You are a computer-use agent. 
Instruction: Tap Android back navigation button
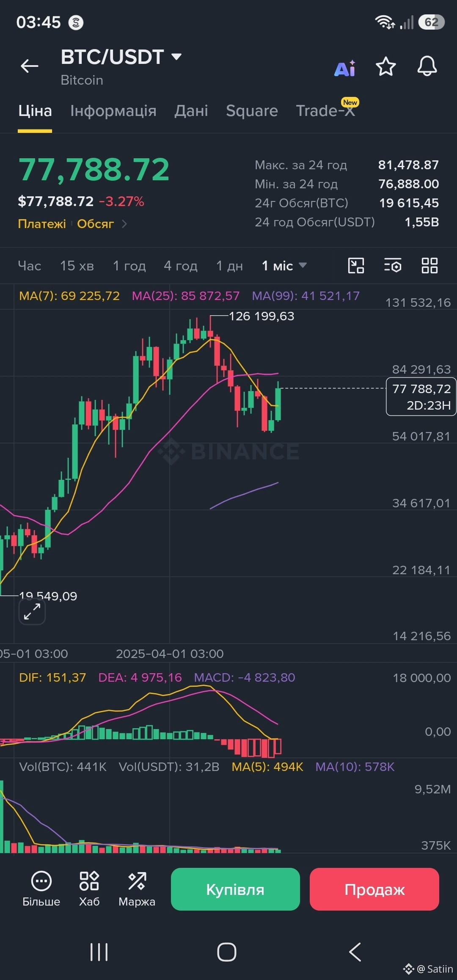[x=355, y=952]
